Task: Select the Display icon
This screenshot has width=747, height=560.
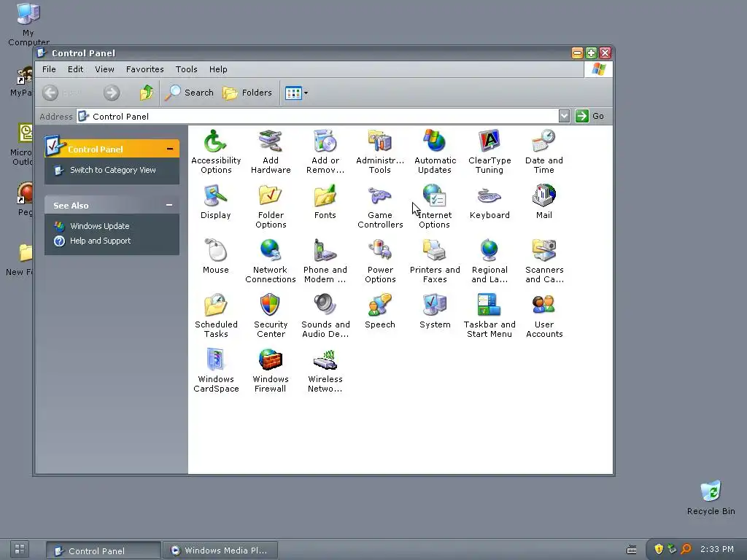Action: tap(216, 201)
